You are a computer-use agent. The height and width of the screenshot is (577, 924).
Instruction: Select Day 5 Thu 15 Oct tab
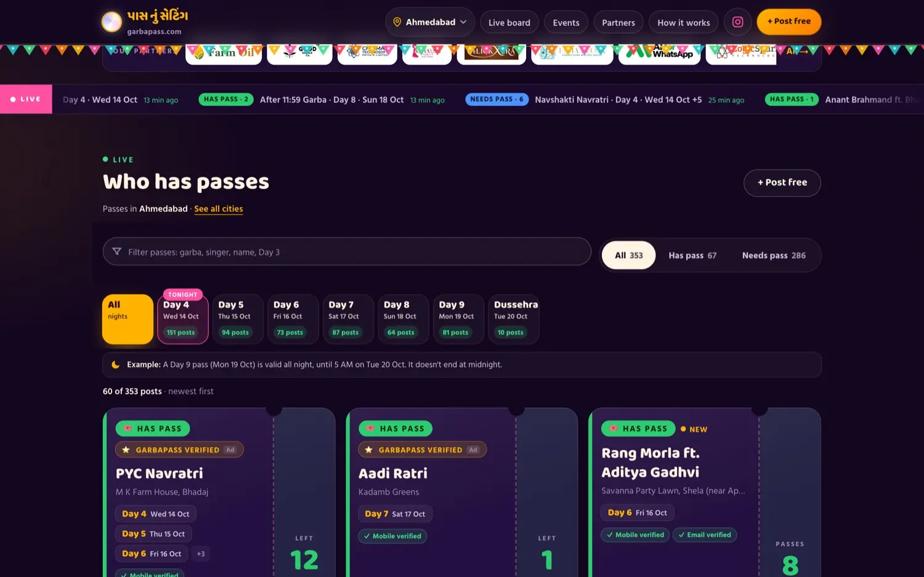[x=238, y=319]
